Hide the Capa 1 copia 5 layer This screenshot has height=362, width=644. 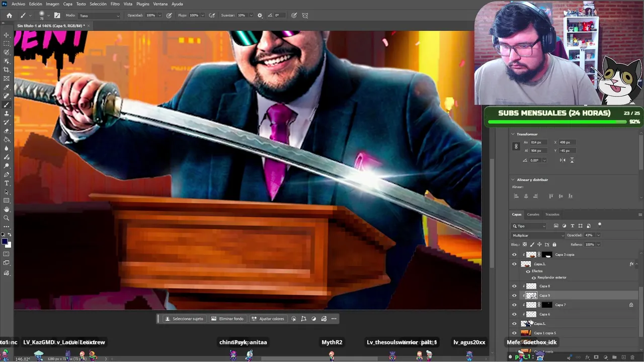click(x=514, y=333)
